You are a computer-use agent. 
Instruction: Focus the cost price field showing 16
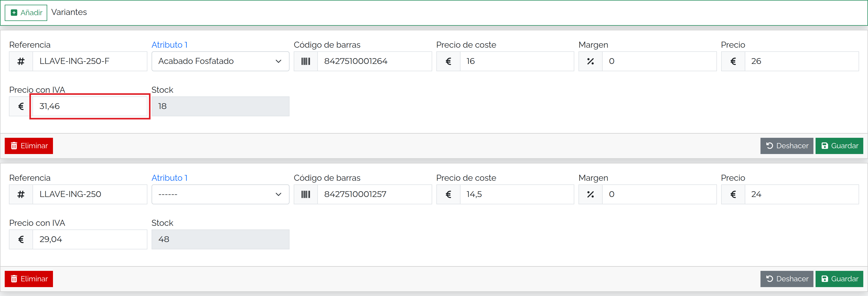pyautogui.click(x=517, y=61)
